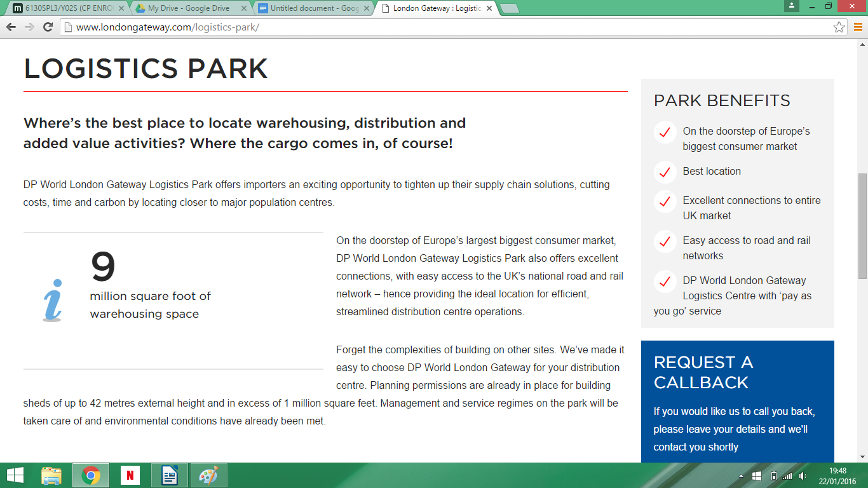868x488 pixels.
Task: Close the London Gateway tab
Action: pos(490,8)
